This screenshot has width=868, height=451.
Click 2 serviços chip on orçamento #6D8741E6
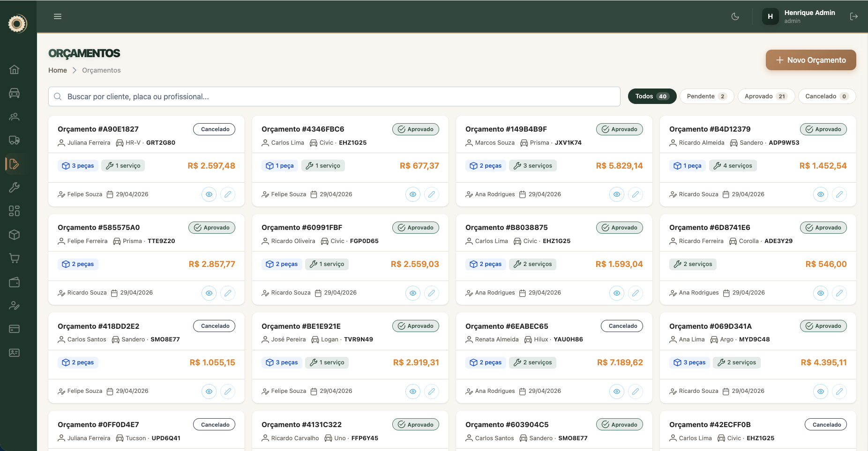tap(693, 264)
